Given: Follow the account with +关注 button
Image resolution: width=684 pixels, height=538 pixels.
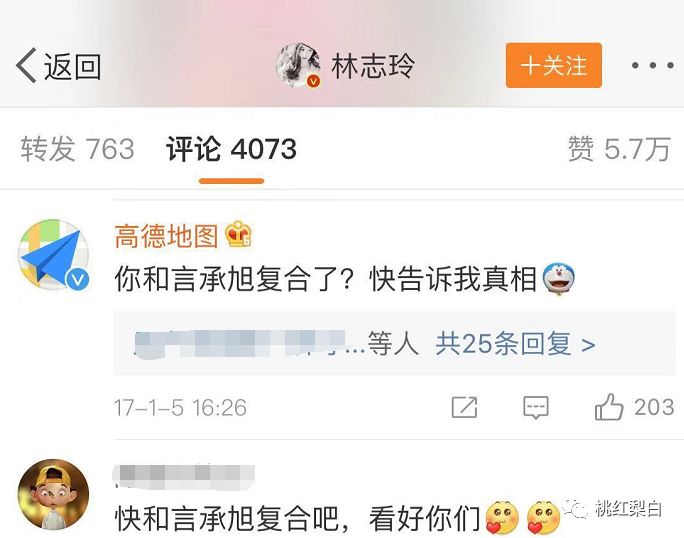Looking at the screenshot, I should click(x=554, y=65).
